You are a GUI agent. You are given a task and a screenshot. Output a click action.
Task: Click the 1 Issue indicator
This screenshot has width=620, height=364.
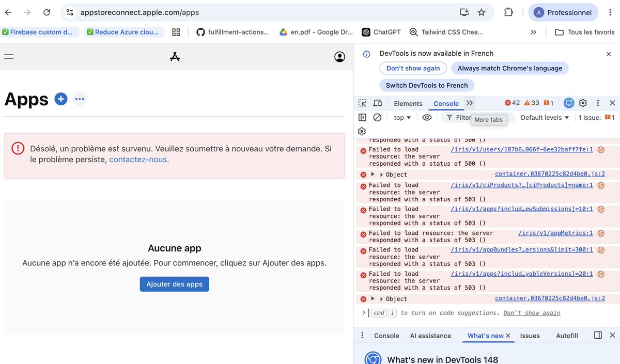596,118
